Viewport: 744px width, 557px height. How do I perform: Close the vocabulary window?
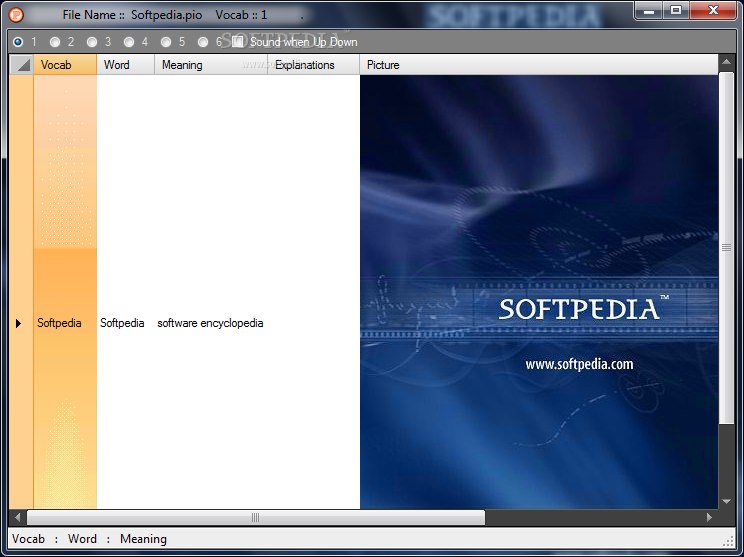point(713,10)
